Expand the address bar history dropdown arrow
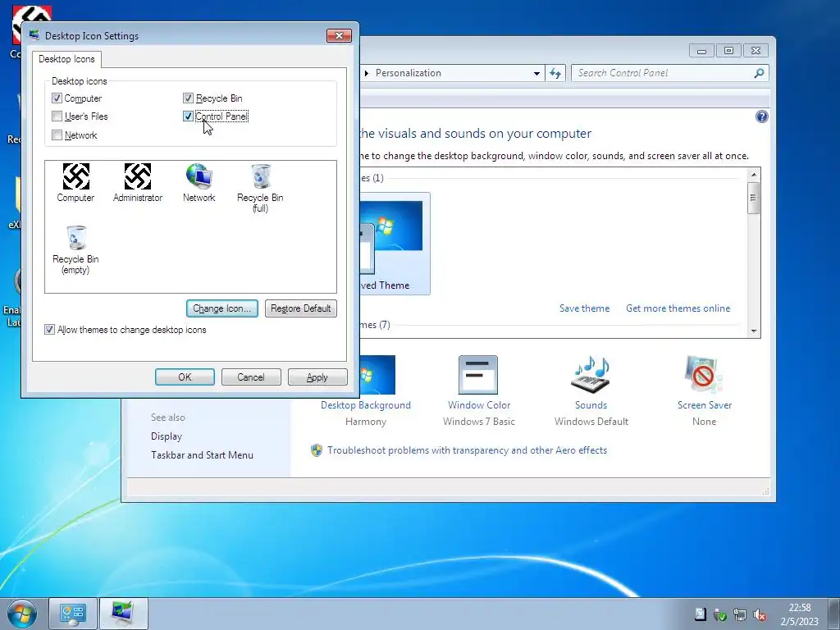Viewport: 840px width, 630px height. pos(536,73)
